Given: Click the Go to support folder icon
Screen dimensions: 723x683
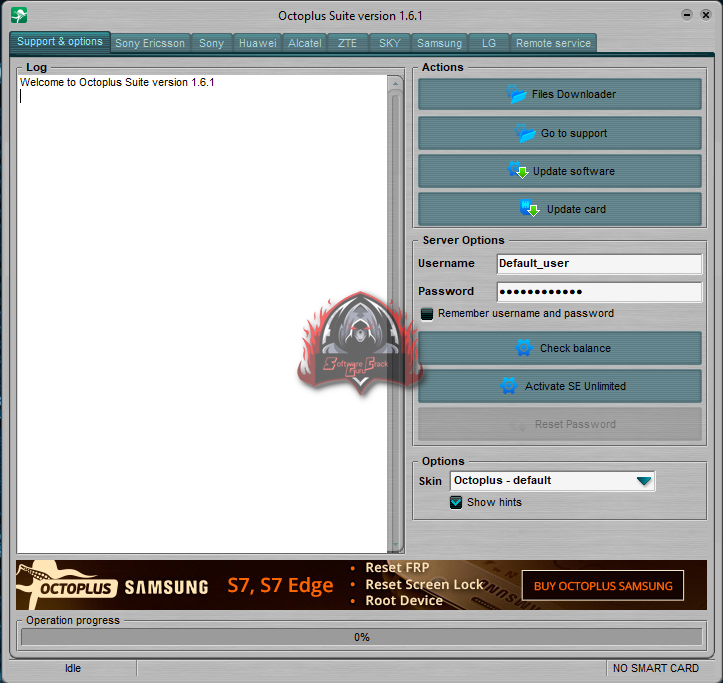Looking at the screenshot, I should pyautogui.click(x=525, y=133).
